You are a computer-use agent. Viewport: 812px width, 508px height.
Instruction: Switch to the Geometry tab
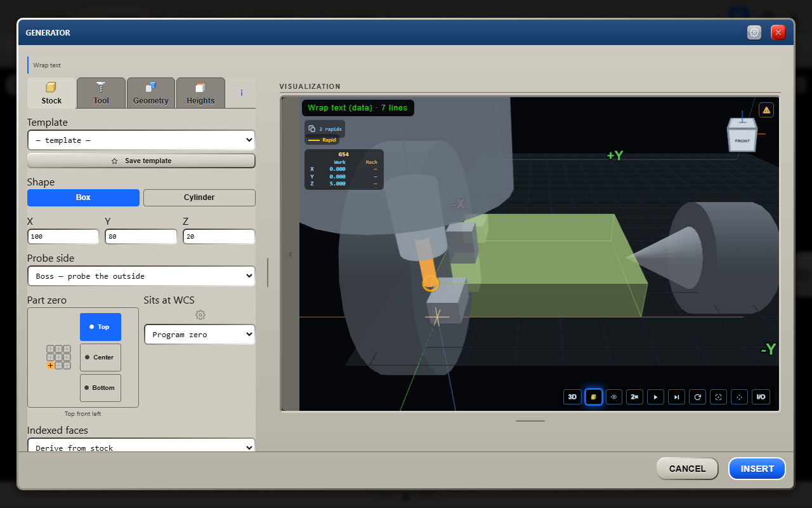coord(151,93)
